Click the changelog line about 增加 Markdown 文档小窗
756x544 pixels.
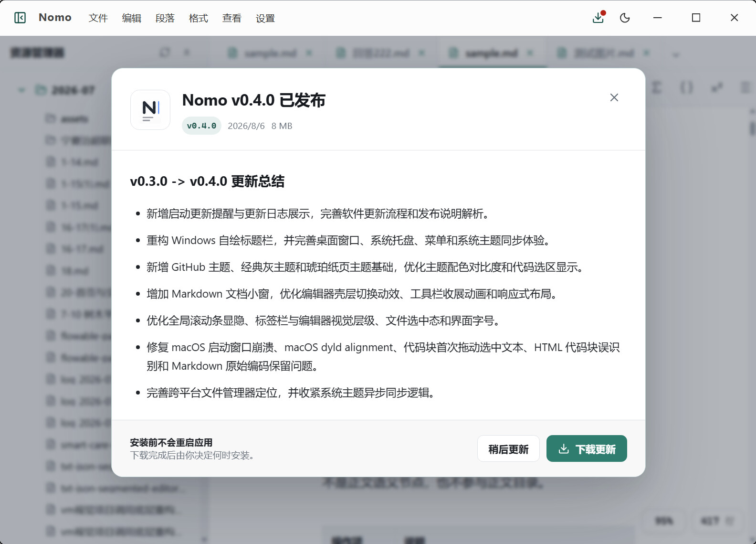coord(352,294)
